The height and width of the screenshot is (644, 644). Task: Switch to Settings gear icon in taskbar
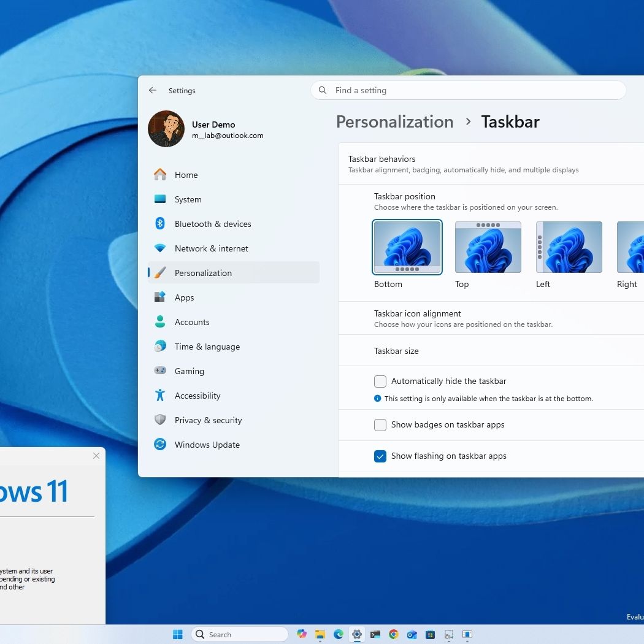click(357, 634)
